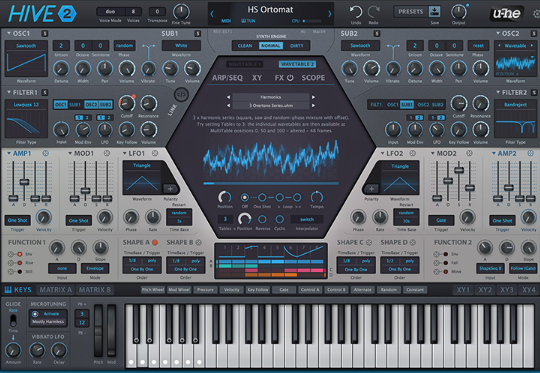540x373 pixels.
Task: Click the LFO1 lock icon
Action: tap(155, 153)
